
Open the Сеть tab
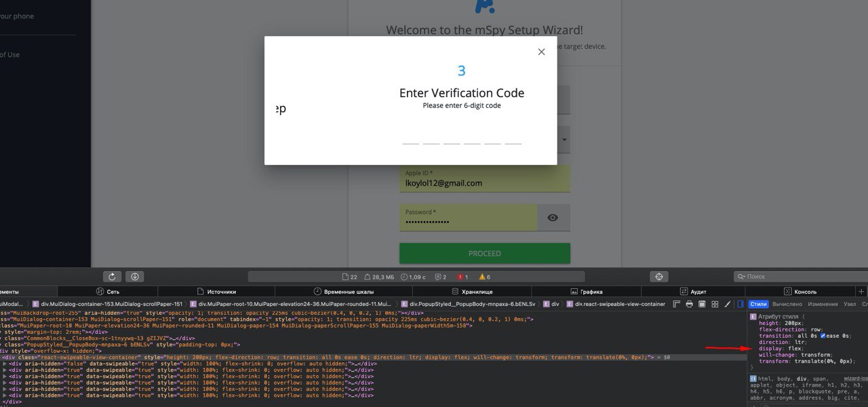[107, 291]
